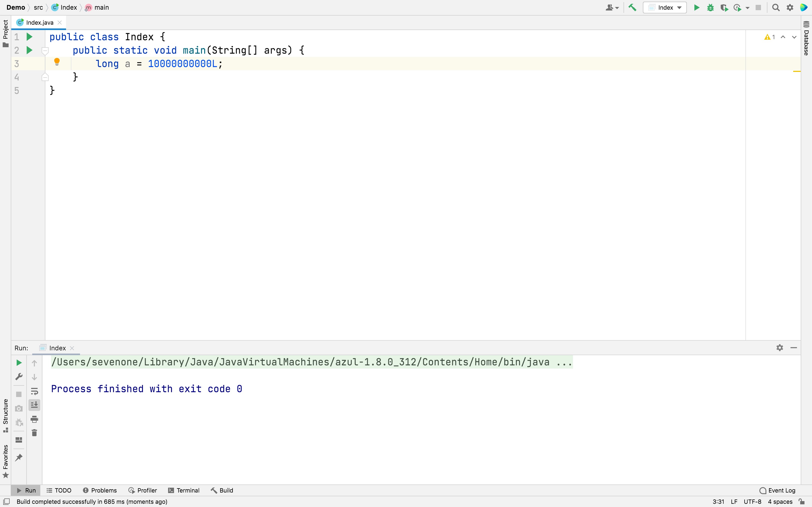Click the wrench icon in Run panel
812x507 pixels.
tap(19, 377)
